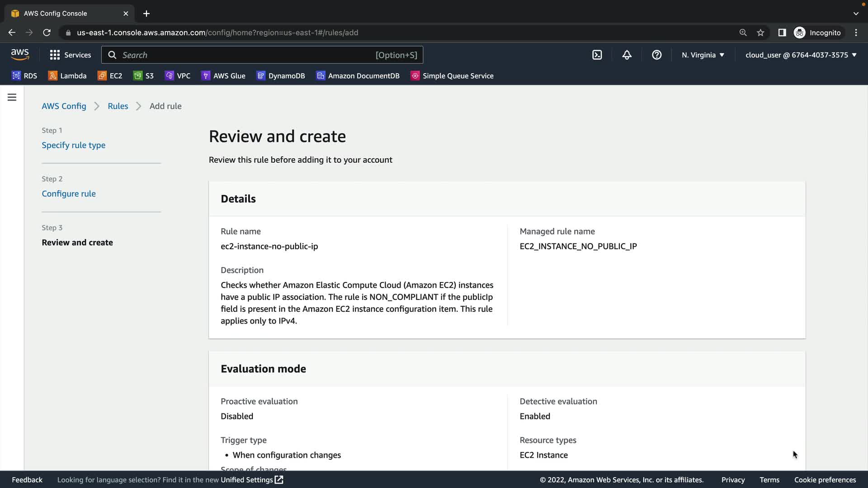Go back to Configure rule step
This screenshot has width=868, height=488.
point(69,193)
